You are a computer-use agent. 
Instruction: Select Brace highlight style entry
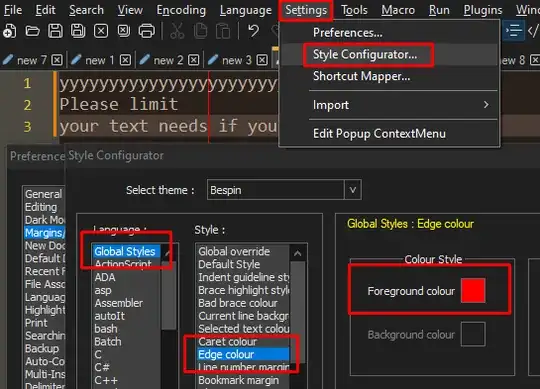pos(243,290)
